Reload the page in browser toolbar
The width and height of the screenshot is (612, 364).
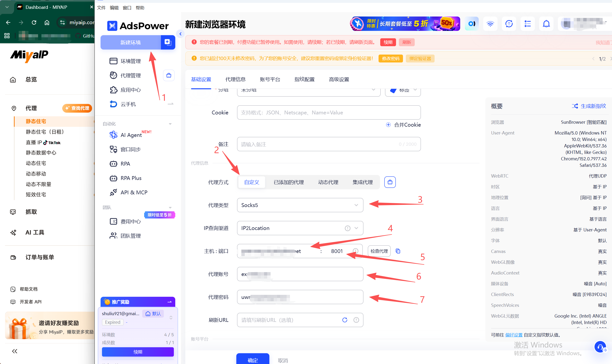pos(34,22)
